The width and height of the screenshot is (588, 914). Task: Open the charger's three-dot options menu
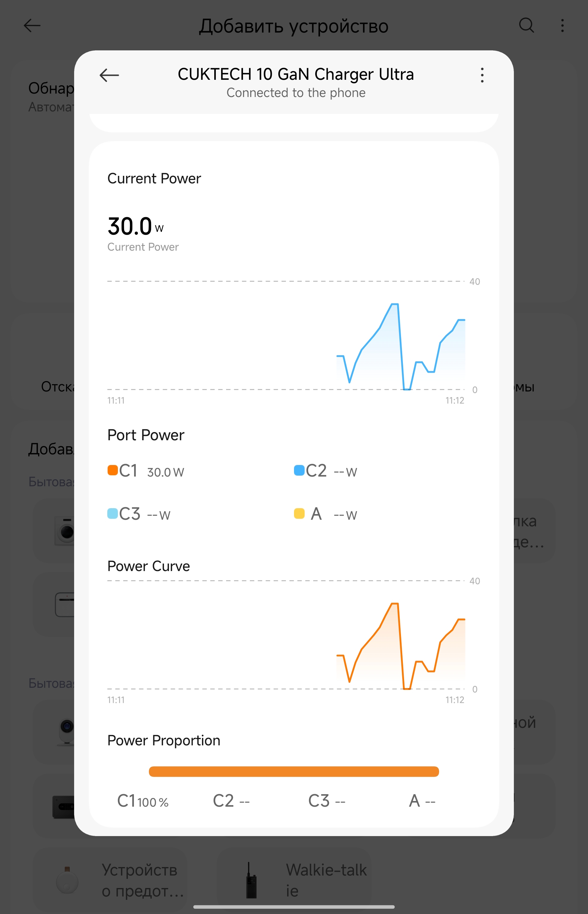482,75
